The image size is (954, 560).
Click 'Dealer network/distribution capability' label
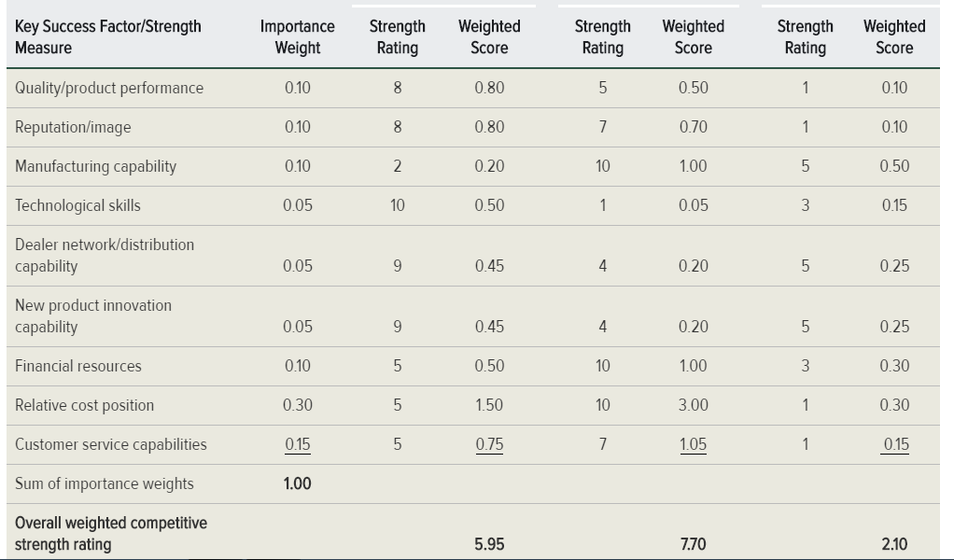105,256
